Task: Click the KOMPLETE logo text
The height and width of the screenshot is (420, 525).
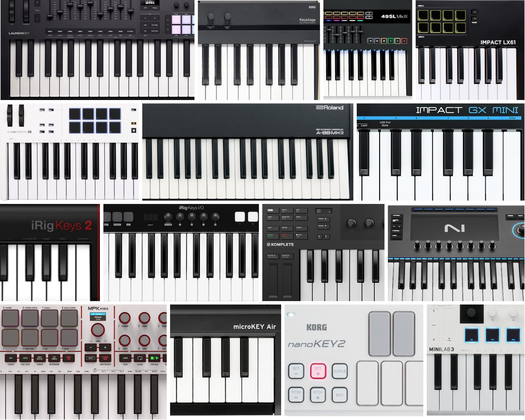Action: coord(280,244)
